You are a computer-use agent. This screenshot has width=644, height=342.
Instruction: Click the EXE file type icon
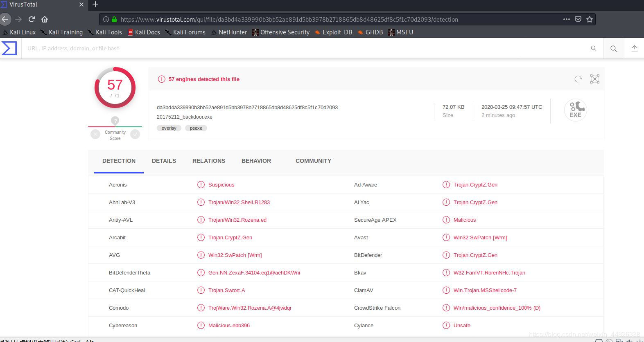(x=575, y=110)
